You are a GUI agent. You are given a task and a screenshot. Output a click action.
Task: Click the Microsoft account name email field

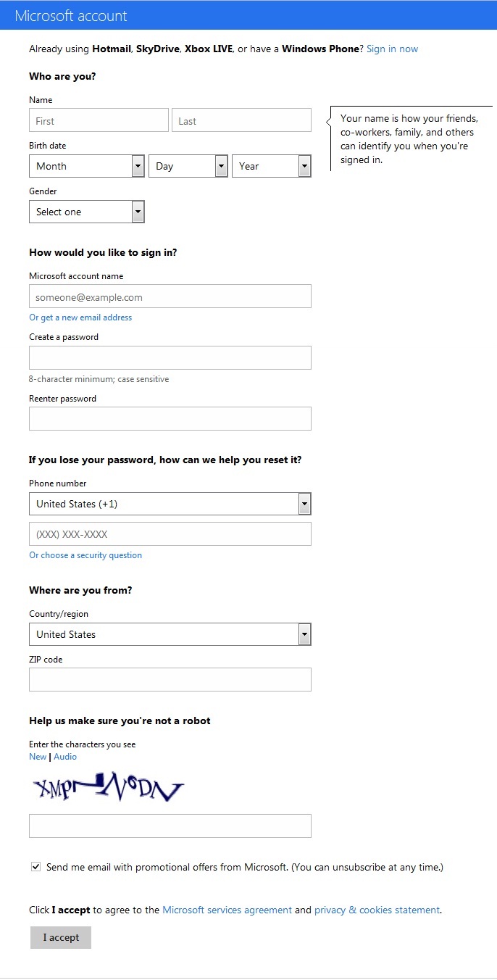[170, 296]
